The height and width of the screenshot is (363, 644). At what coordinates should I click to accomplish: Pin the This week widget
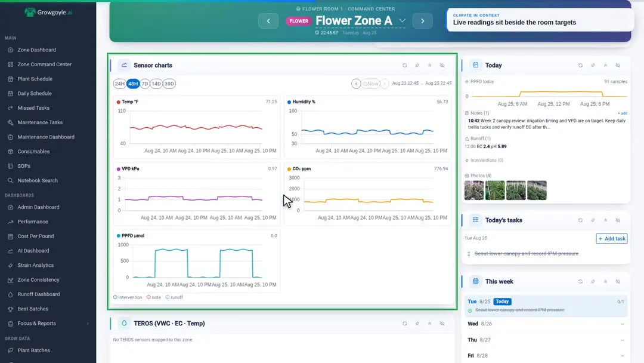coord(593,282)
